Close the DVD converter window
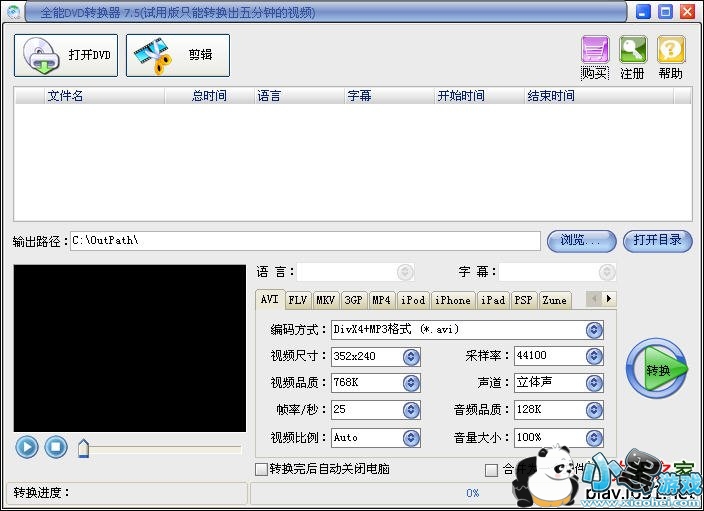 tap(687, 12)
